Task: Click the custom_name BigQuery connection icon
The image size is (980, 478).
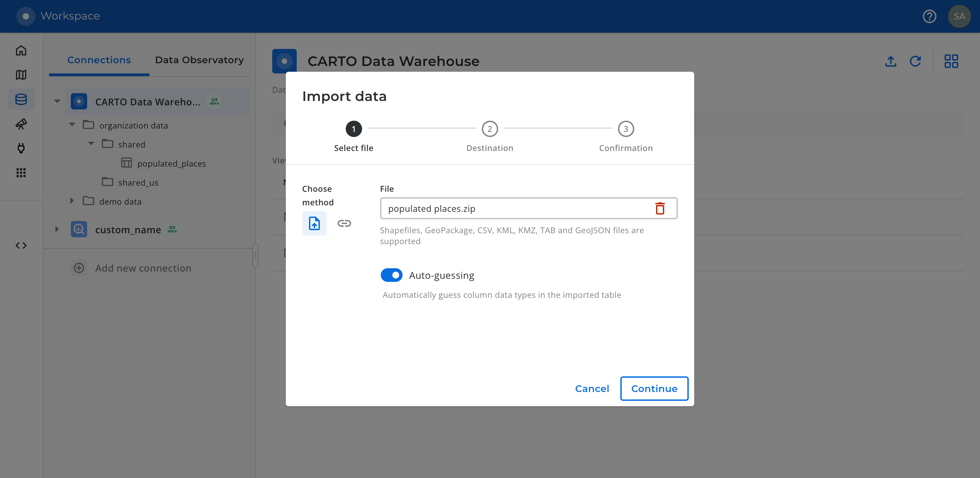Action: tap(79, 229)
